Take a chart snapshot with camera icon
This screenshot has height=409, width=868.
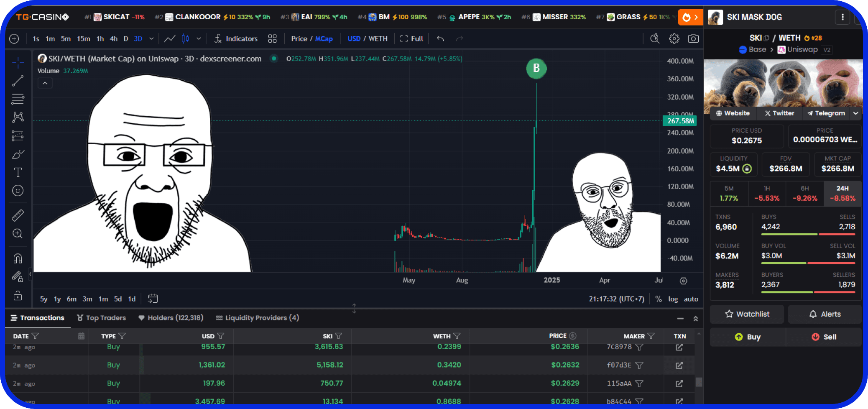[x=693, y=39]
